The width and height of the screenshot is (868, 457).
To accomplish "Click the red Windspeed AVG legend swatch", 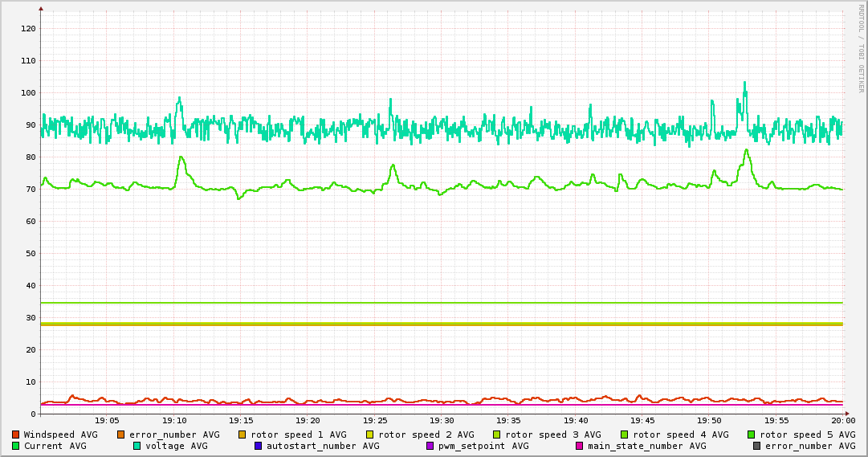I will click(16, 435).
